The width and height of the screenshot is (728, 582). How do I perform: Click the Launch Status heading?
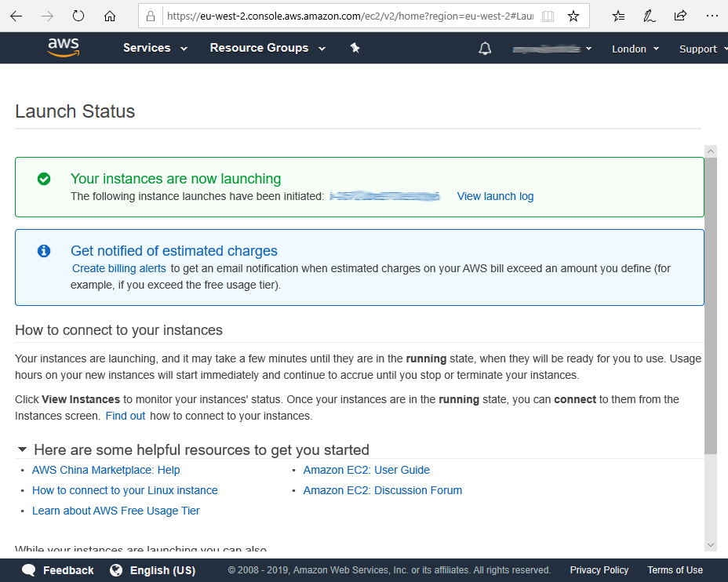75,111
